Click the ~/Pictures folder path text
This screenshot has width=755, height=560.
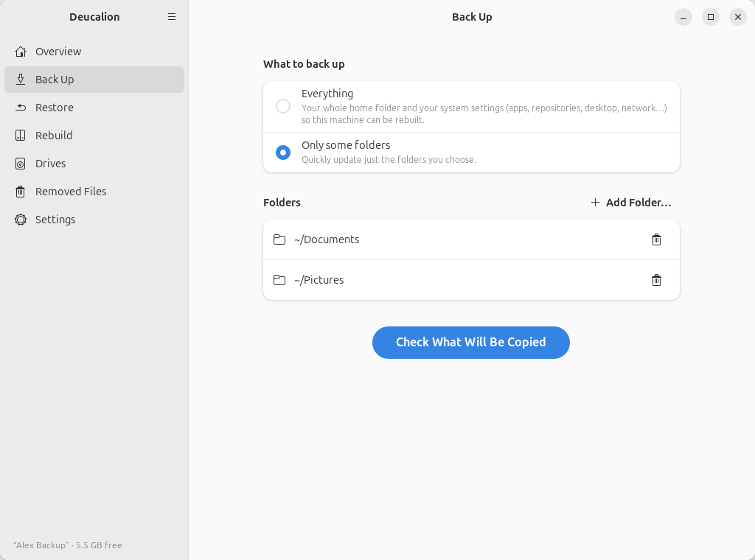coord(319,280)
